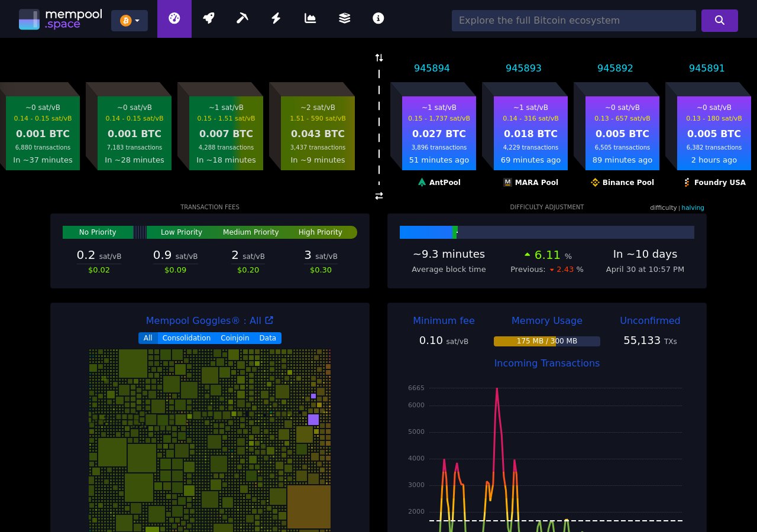This screenshot has width=757, height=532.
Task: Toggle the Consolidation goggles filter
Action: click(x=186, y=338)
